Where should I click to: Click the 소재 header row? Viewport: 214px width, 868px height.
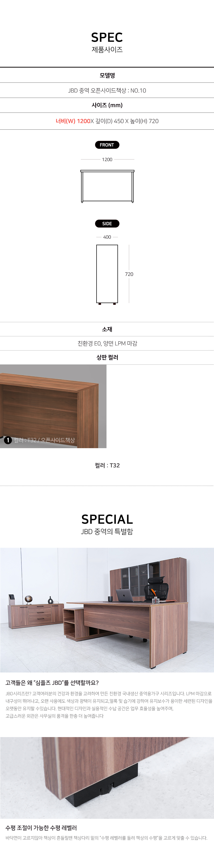coord(107,329)
